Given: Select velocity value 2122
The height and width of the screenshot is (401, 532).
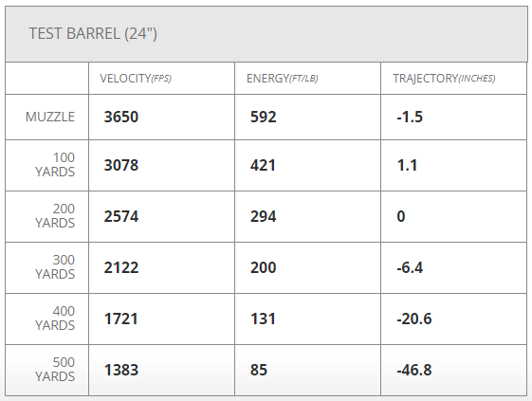Looking at the screenshot, I should 121,267.
